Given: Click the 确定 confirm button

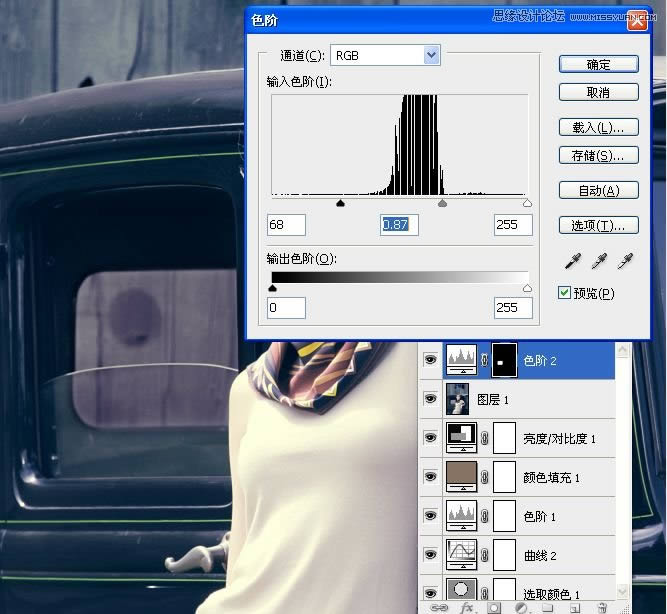Looking at the screenshot, I should pyautogui.click(x=598, y=64).
